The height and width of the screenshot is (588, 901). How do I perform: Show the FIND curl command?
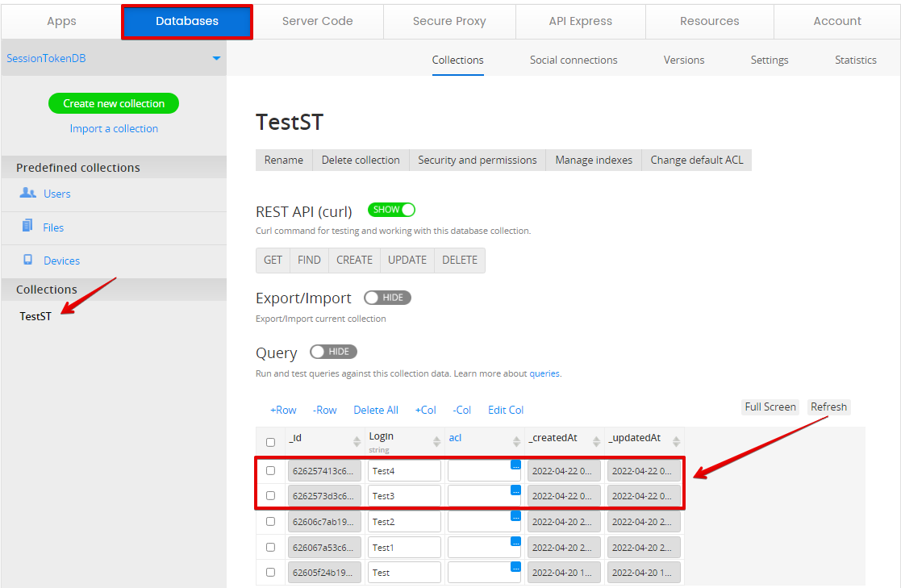click(309, 261)
